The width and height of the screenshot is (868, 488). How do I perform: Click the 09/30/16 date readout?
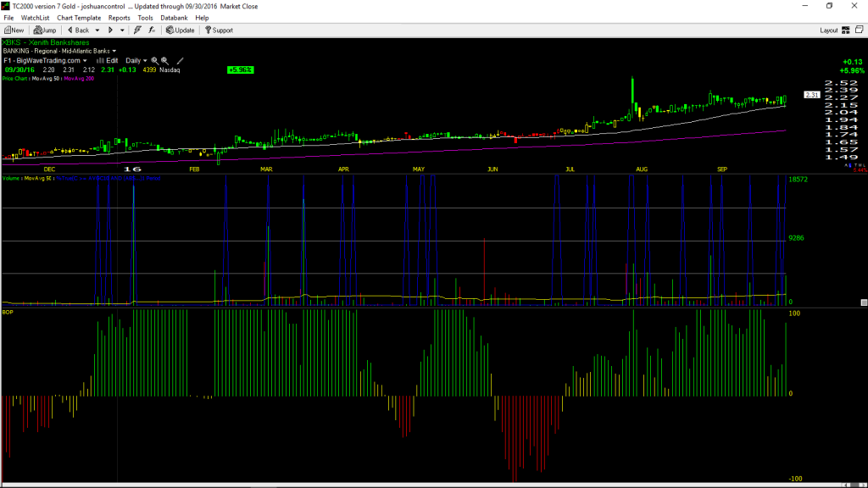click(x=20, y=69)
